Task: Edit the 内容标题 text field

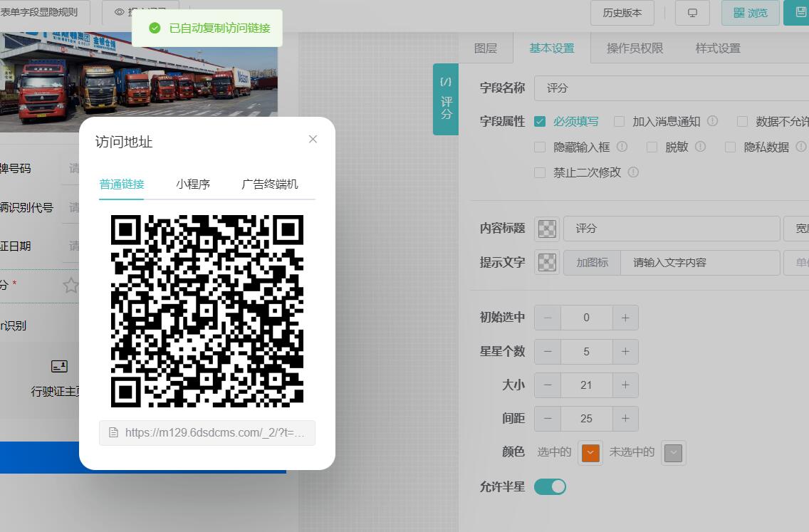Action: click(x=672, y=229)
